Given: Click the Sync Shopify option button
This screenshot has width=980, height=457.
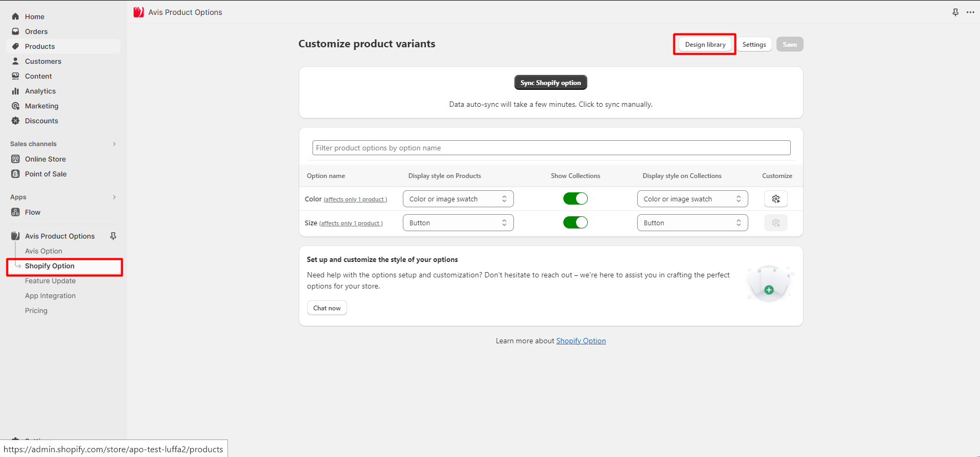Looking at the screenshot, I should pos(551,83).
